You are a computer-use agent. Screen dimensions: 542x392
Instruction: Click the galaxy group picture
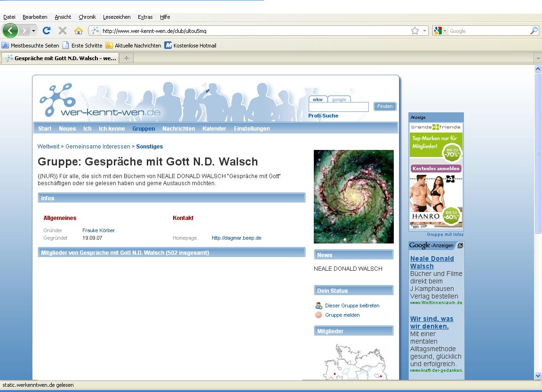[353, 196]
